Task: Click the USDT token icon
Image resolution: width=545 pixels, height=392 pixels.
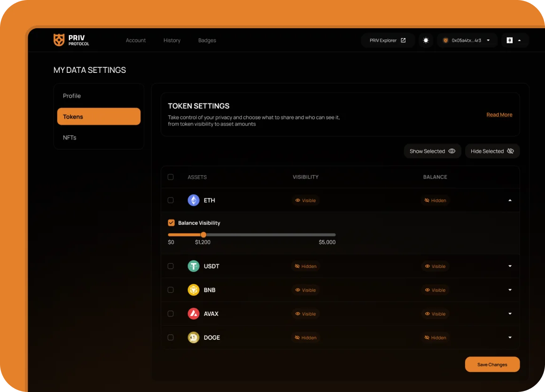Action: point(194,266)
